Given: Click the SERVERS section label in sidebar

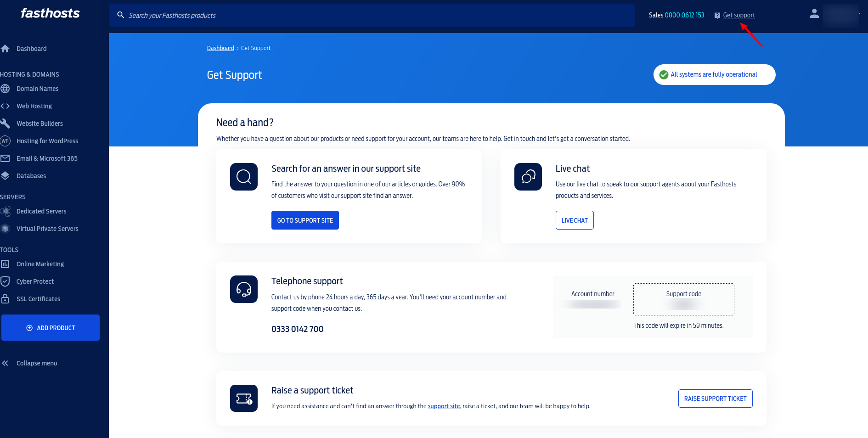Looking at the screenshot, I should point(13,197).
